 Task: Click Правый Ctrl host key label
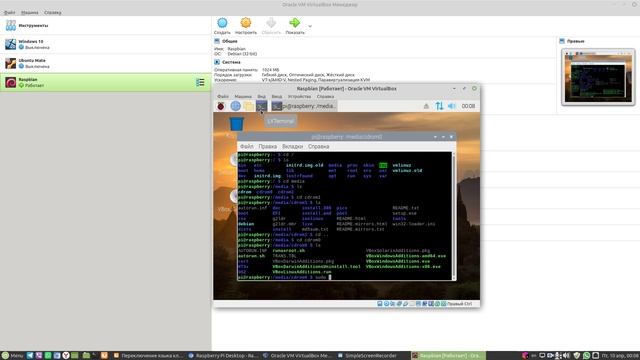460,304
